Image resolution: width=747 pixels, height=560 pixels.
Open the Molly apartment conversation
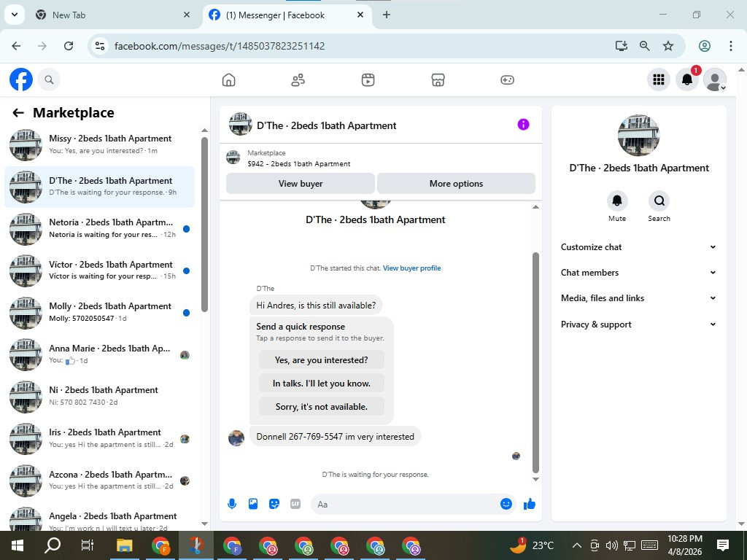pyautogui.click(x=99, y=312)
